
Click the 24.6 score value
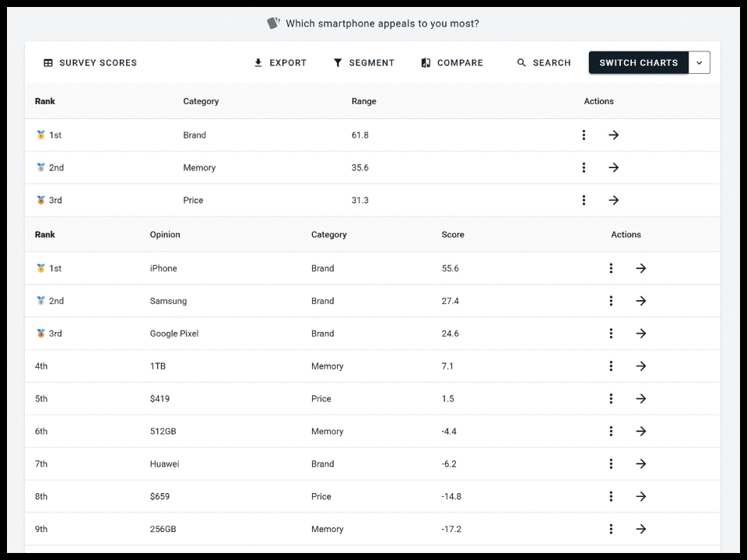[451, 334]
